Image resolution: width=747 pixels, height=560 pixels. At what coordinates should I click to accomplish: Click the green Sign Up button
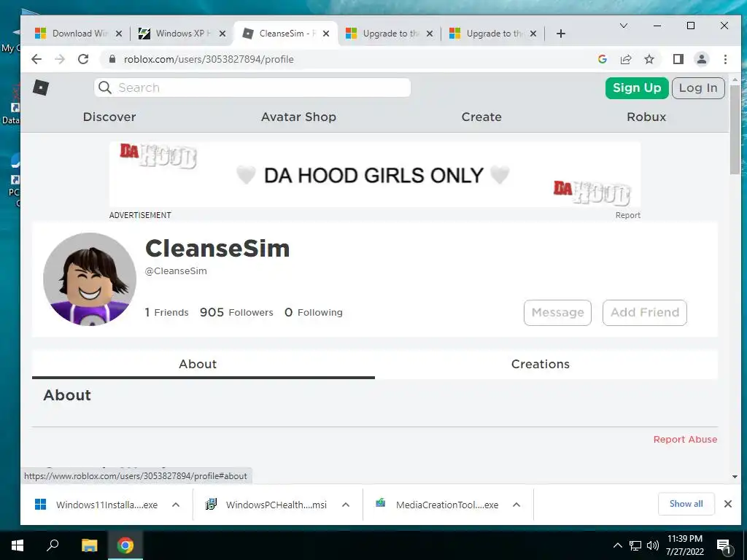coord(637,88)
